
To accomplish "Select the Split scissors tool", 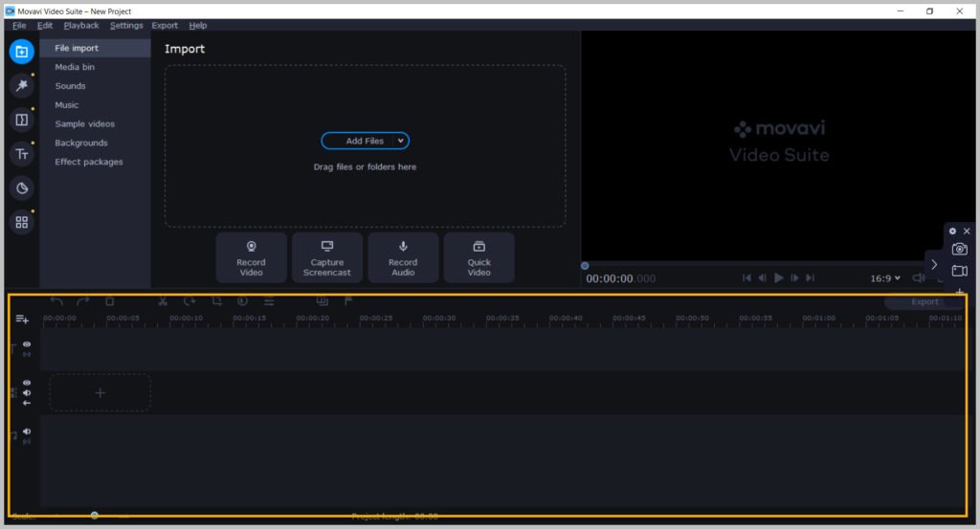I will [x=163, y=301].
